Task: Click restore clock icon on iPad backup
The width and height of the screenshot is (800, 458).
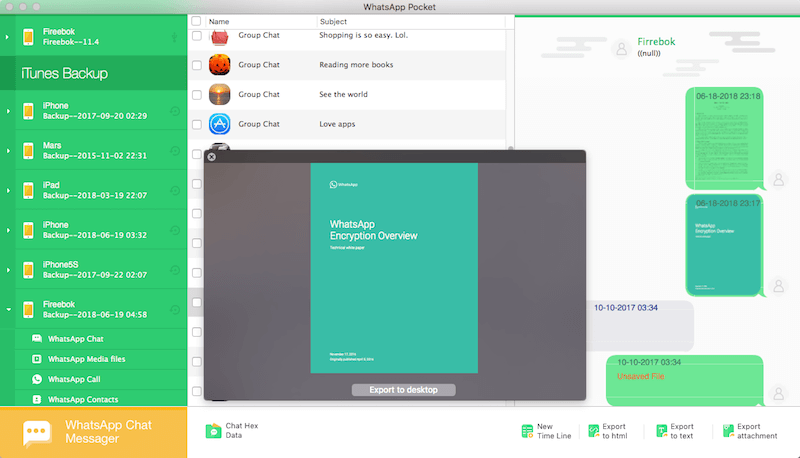Action: pyautogui.click(x=174, y=190)
